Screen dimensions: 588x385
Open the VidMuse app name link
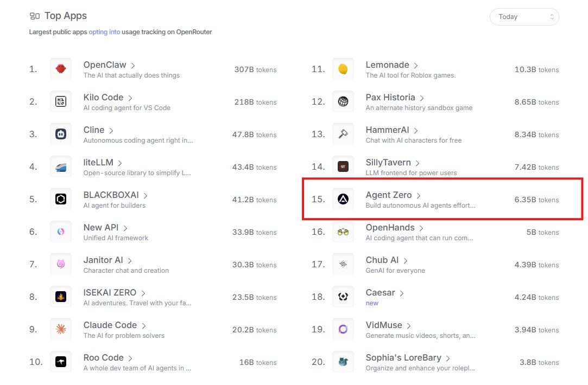click(x=384, y=325)
